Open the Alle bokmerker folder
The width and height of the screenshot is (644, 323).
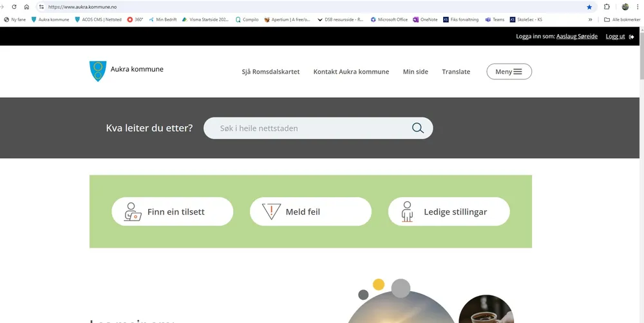(x=622, y=19)
